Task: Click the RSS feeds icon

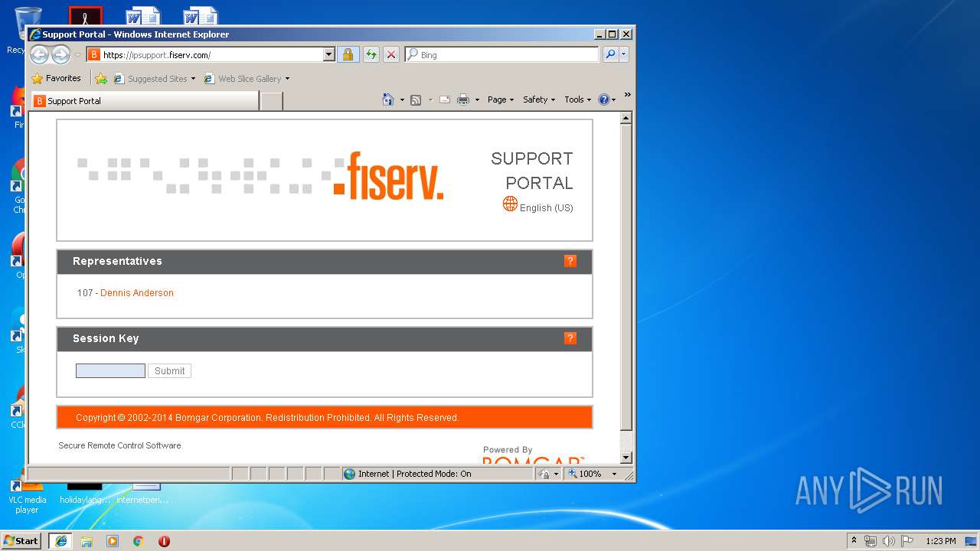Action: (416, 99)
